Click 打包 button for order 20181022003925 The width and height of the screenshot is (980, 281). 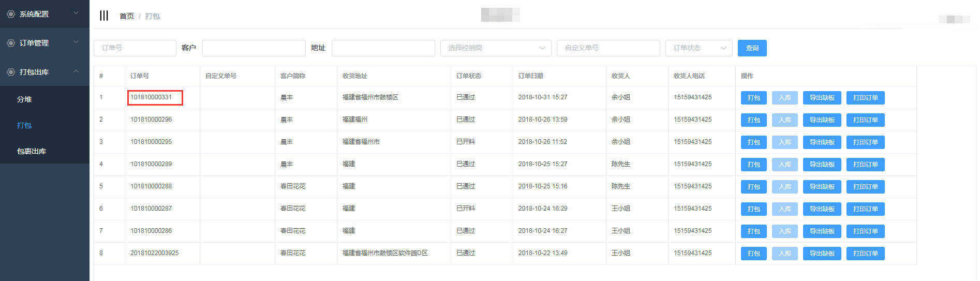(754, 254)
